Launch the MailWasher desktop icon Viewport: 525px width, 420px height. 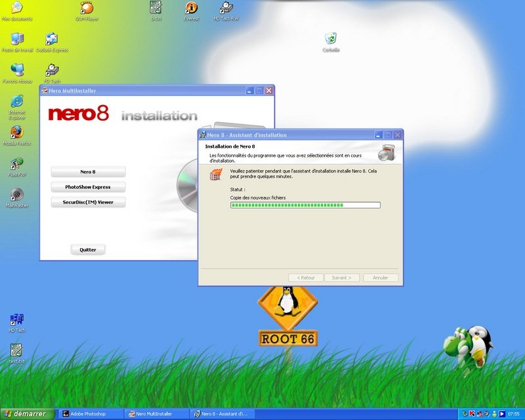click(17, 198)
